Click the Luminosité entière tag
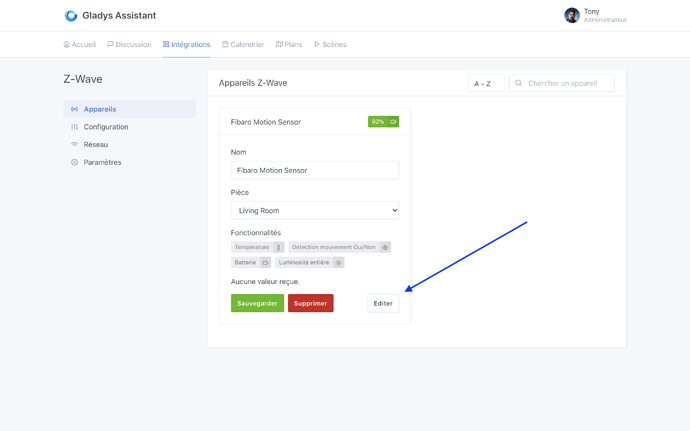The height and width of the screenshot is (431, 690). pyautogui.click(x=310, y=263)
